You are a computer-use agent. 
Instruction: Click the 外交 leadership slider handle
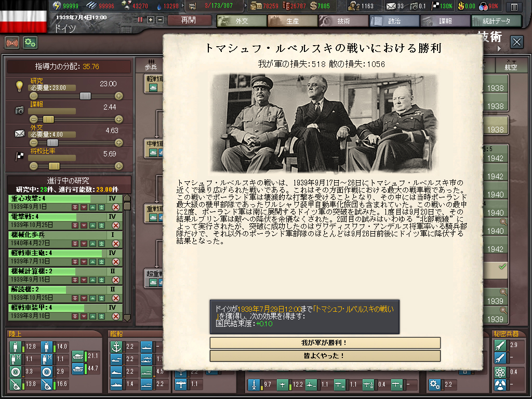[x=52, y=143]
